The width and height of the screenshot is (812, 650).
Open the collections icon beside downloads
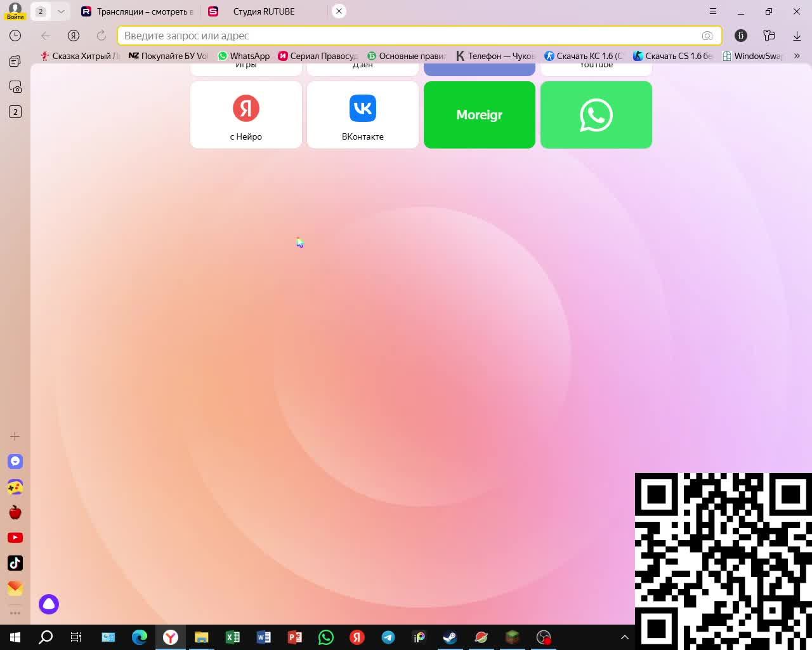(769, 36)
